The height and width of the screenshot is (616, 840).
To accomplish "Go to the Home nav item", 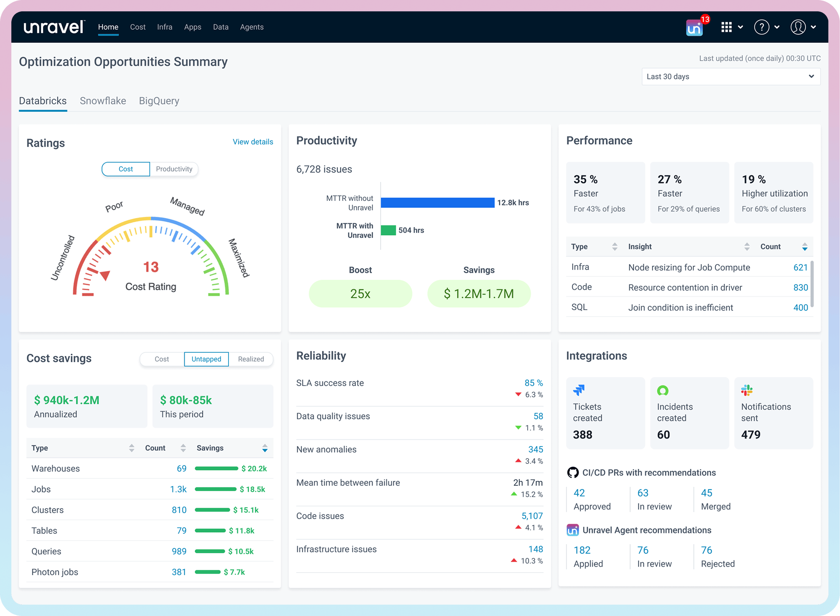I will point(108,27).
